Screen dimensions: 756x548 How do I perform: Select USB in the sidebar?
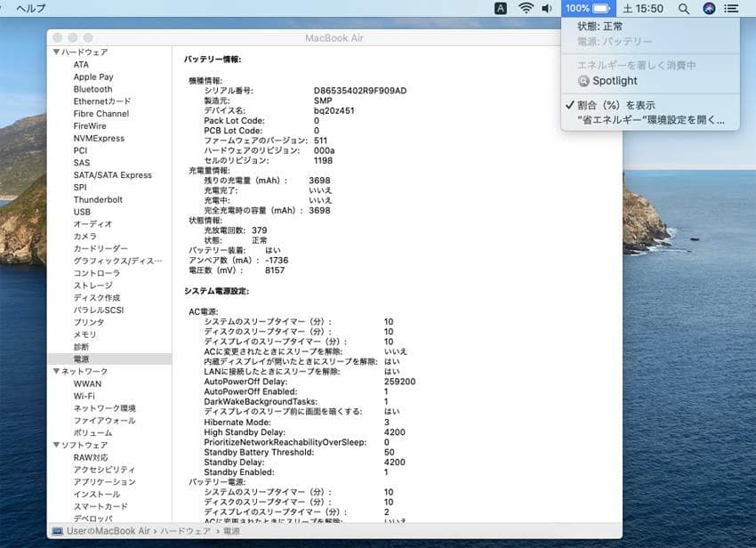[x=82, y=213]
